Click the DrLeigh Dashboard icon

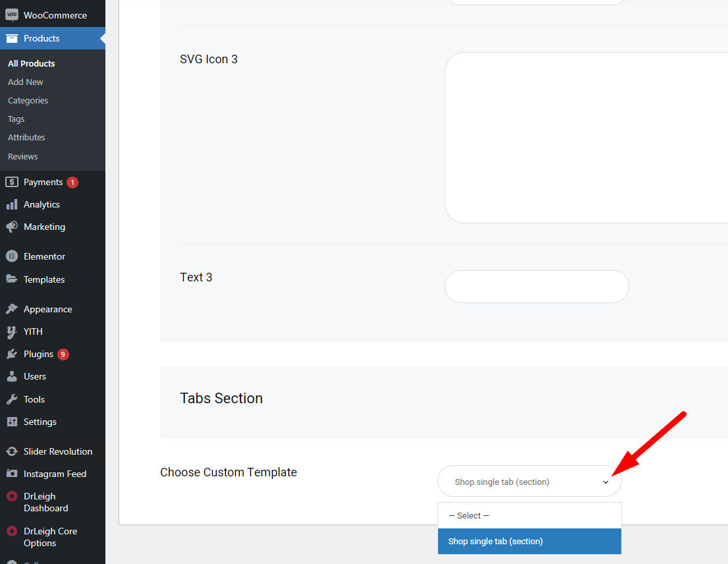pos(12,497)
